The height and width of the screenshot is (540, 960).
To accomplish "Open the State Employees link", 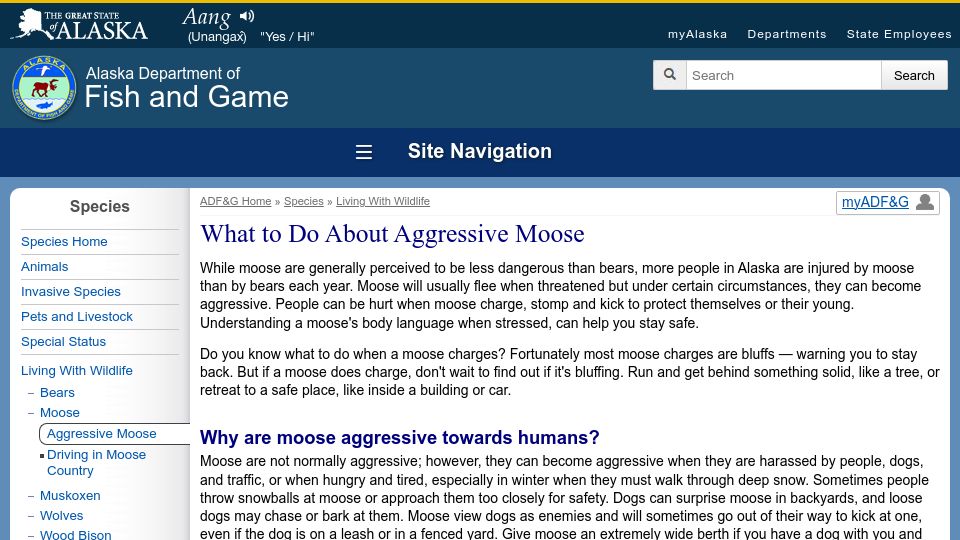I will coord(899,34).
